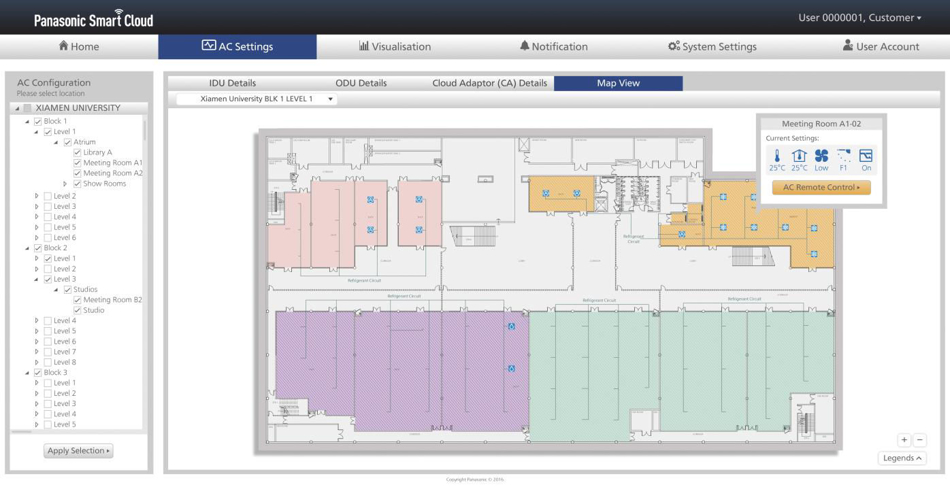Image resolution: width=950 pixels, height=487 pixels.
Task: Uncheck the Block 1 checkbox
Action: (x=38, y=122)
